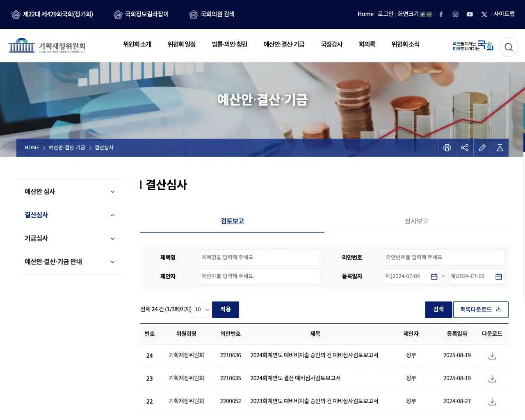The height and width of the screenshot is (420, 525).
Task: Open the 회의록 menu
Action: [367, 44]
